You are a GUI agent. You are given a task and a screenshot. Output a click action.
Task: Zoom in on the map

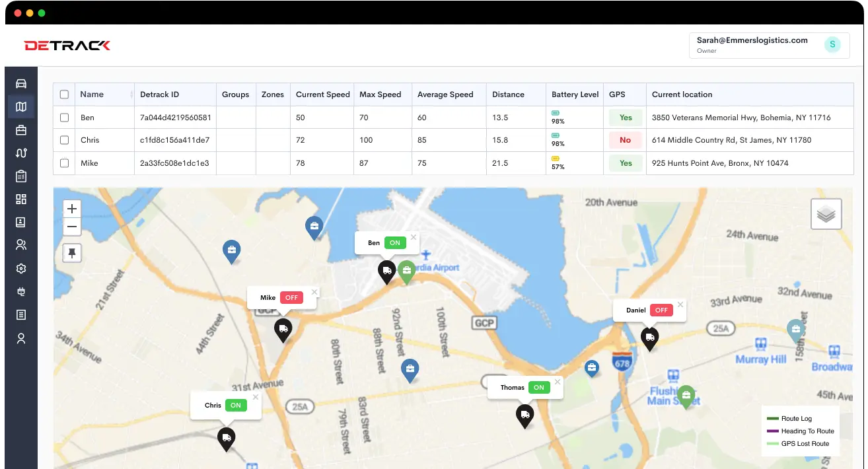pos(73,209)
